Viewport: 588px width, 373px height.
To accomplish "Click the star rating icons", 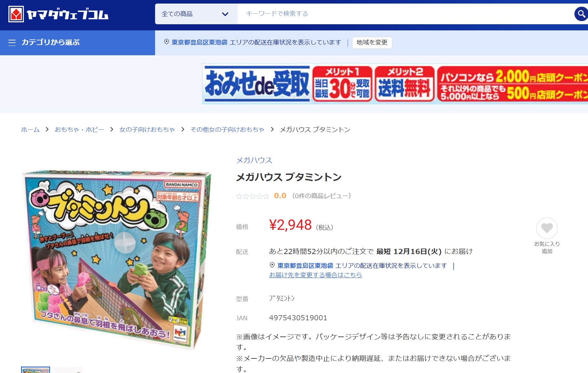I will (x=252, y=196).
